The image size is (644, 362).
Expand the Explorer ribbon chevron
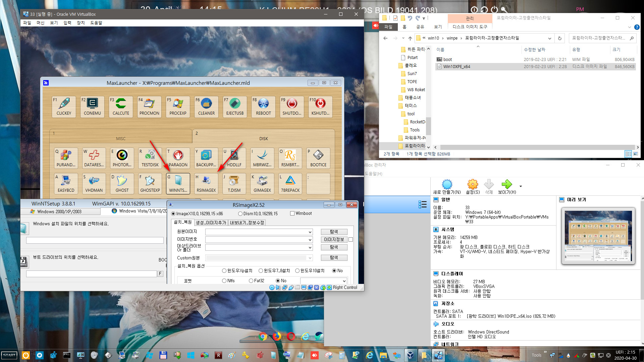629,27
